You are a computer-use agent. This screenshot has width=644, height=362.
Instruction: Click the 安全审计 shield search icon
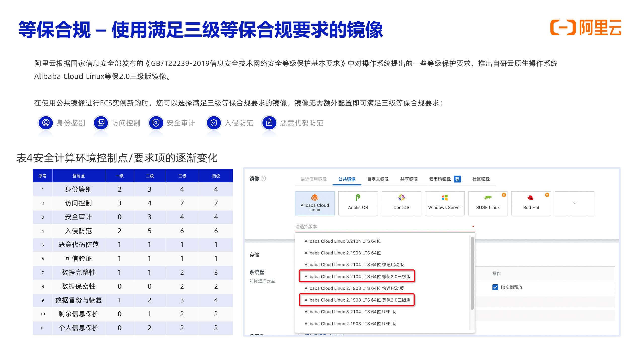pyautogui.click(x=156, y=123)
